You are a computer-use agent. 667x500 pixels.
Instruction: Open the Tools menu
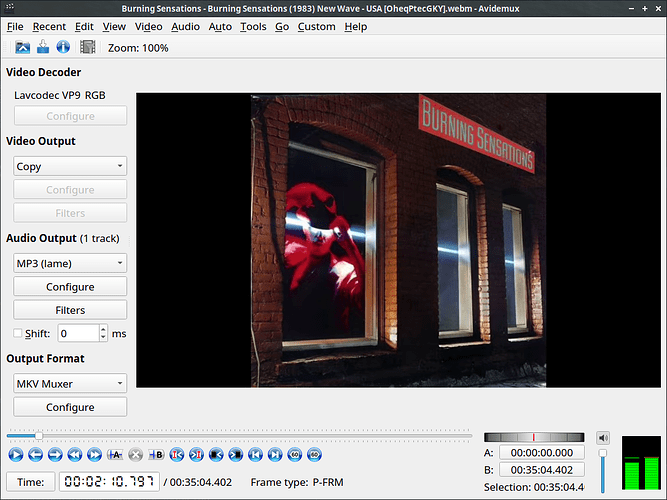pos(253,26)
